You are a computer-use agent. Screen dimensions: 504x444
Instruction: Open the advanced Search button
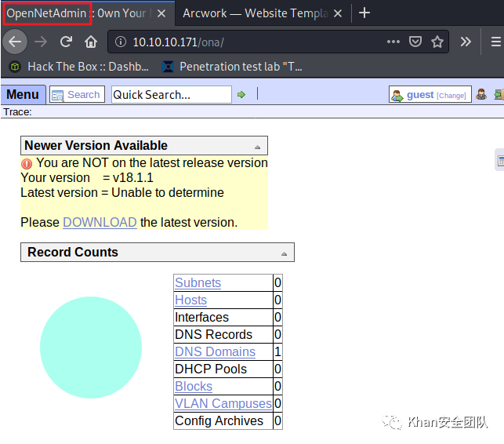(77, 95)
